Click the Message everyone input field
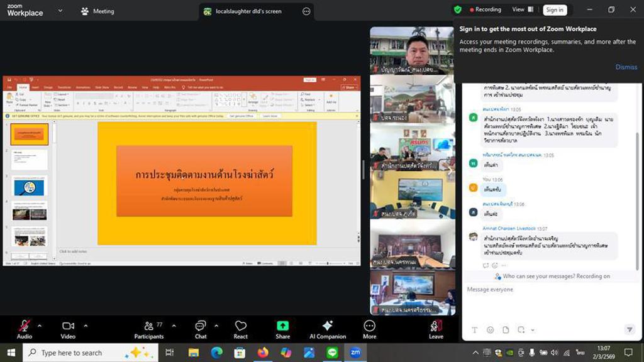 [x=547, y=290]
